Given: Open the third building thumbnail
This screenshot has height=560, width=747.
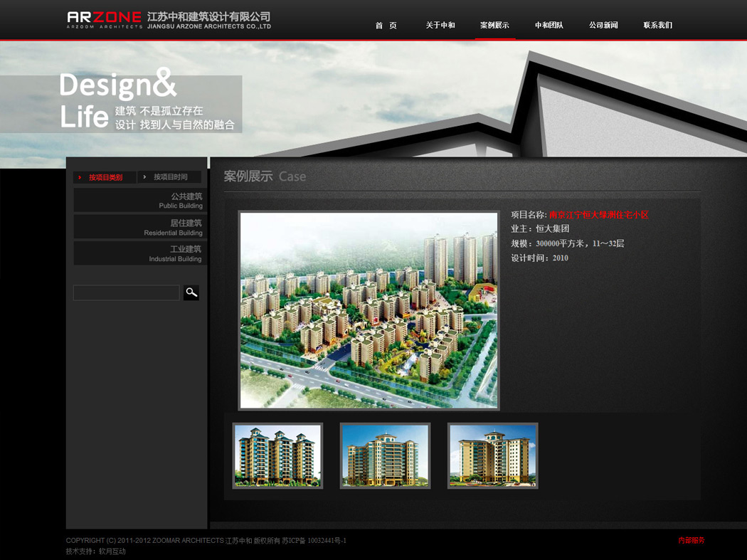Looking at the screenshot, I should click(492, 456).
